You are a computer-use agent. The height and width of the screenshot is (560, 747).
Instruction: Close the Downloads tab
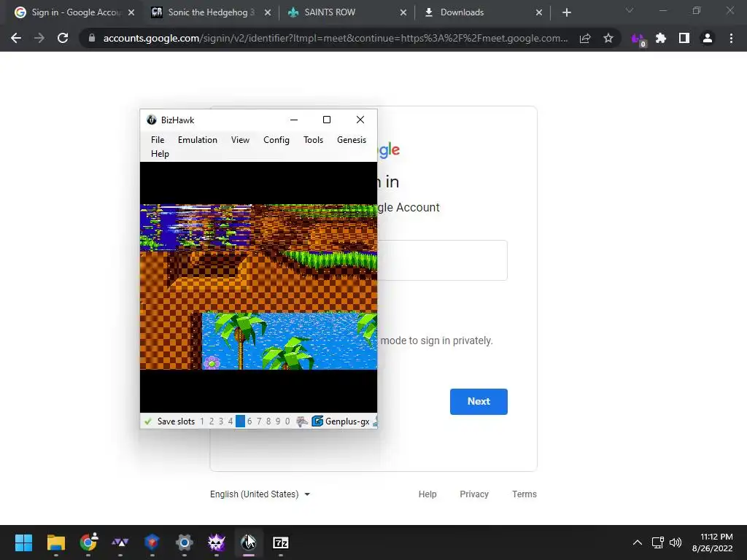click(x=539, y=12)
